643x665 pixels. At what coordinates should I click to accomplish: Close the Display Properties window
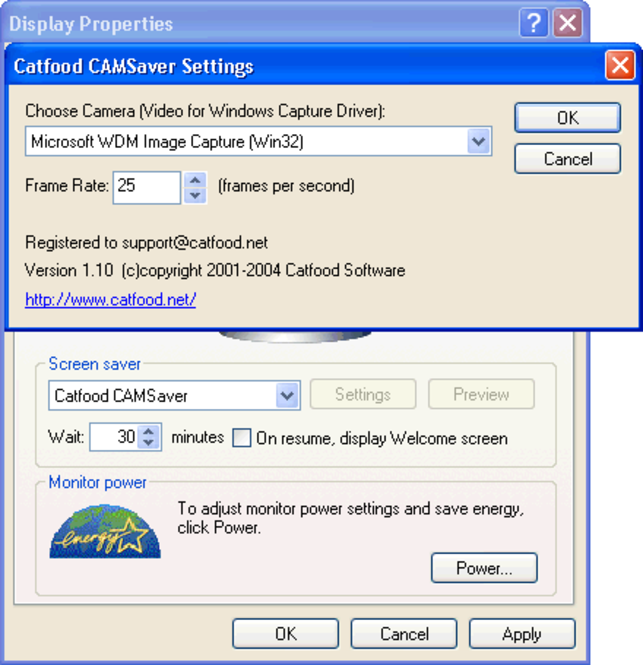click(568, 22)
